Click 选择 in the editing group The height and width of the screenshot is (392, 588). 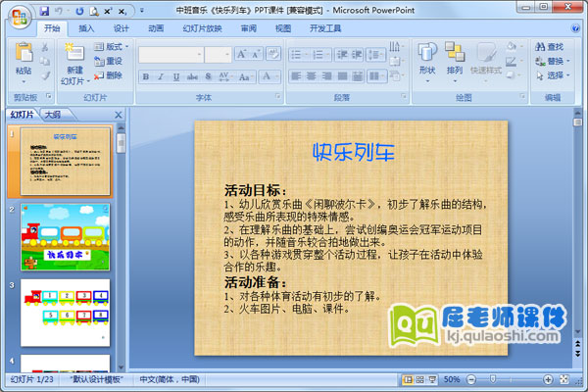coord(553,75)
